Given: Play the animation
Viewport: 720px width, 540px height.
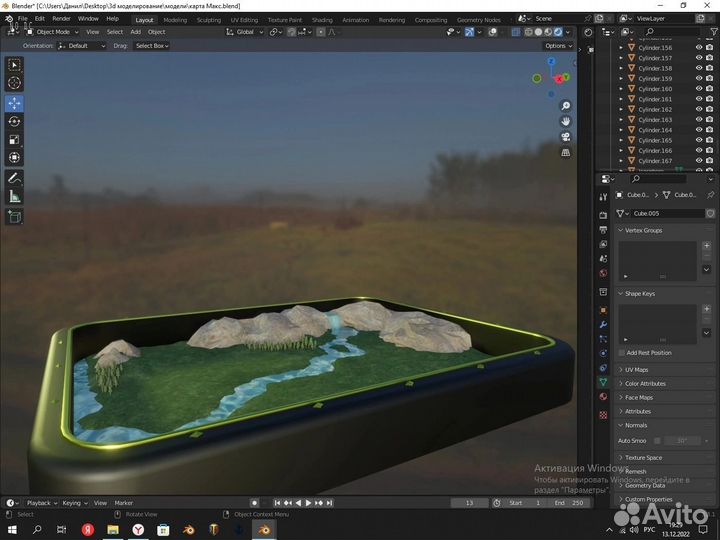Looking at the screenshot, I should 308,503.
